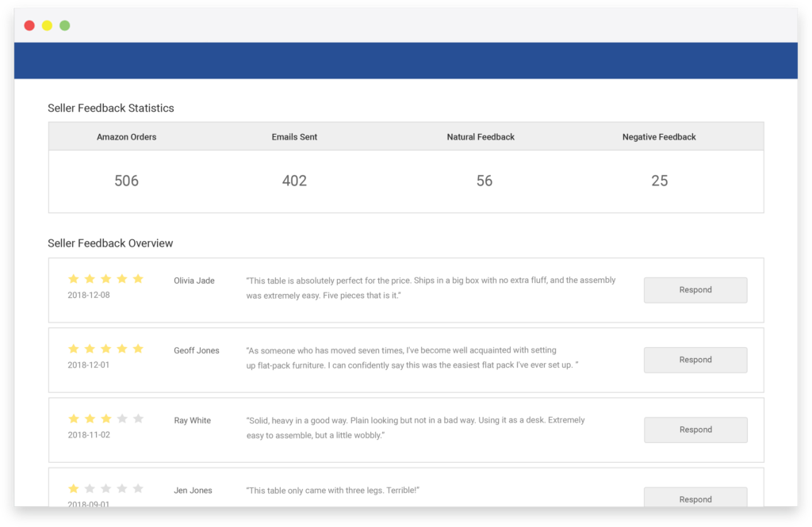Click the 506 Amazon Orders count
Image resolution: width=812 pixels, height=527 pixels.
point(126,181)
